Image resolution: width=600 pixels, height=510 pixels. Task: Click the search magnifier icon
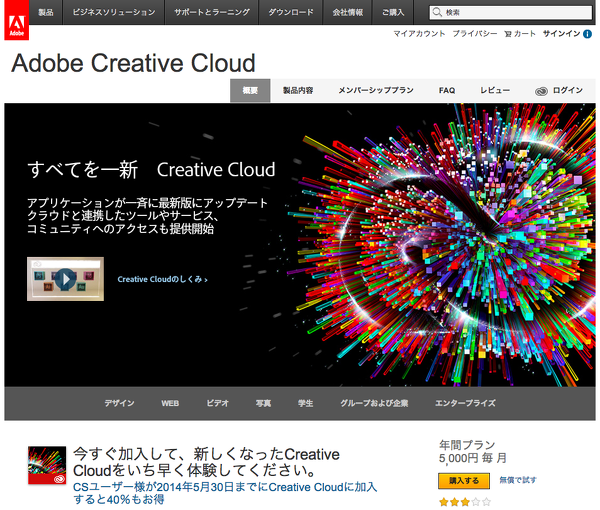437,13
